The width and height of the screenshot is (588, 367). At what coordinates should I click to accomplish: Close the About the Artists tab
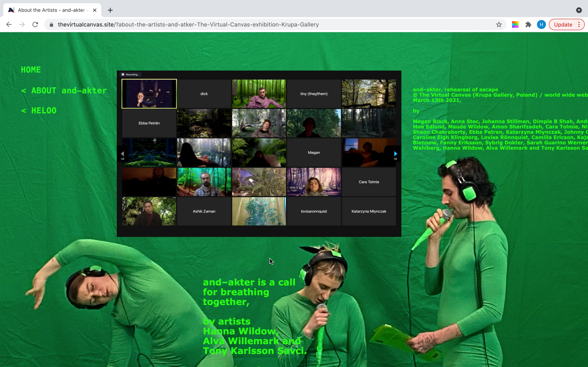tap(95, 10)
